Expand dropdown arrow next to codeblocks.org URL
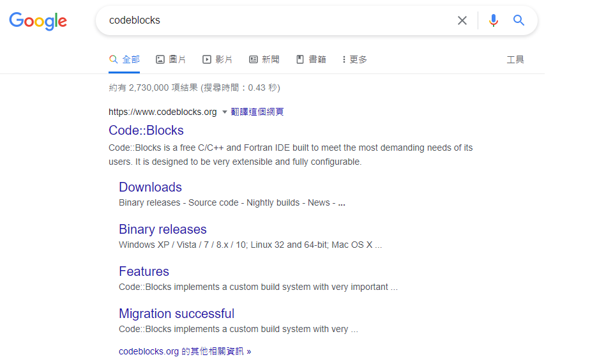Image resolution: width=613 pixels, height=364 pixels. click(224, 112)
